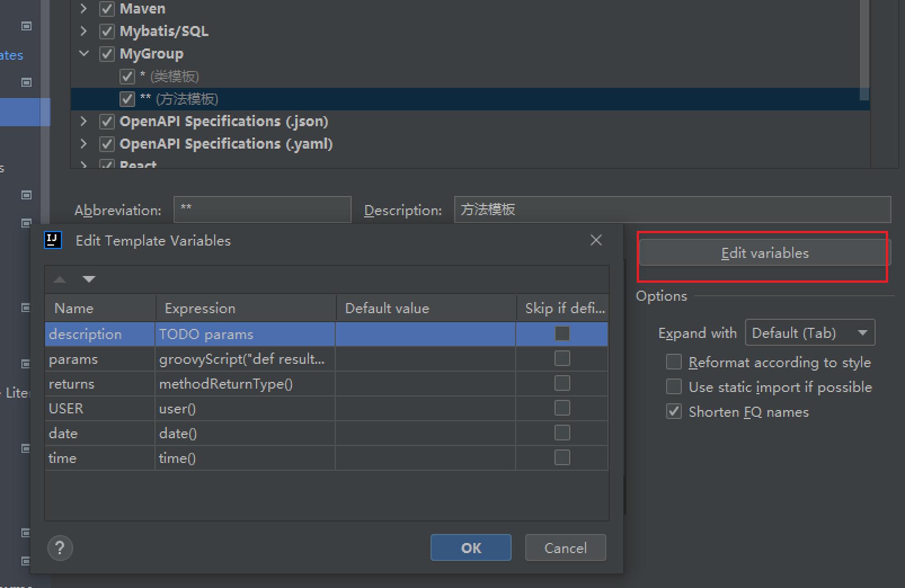
Task: Confirm with the OK button
Action: pyautogui.click(x=471, y=548)
